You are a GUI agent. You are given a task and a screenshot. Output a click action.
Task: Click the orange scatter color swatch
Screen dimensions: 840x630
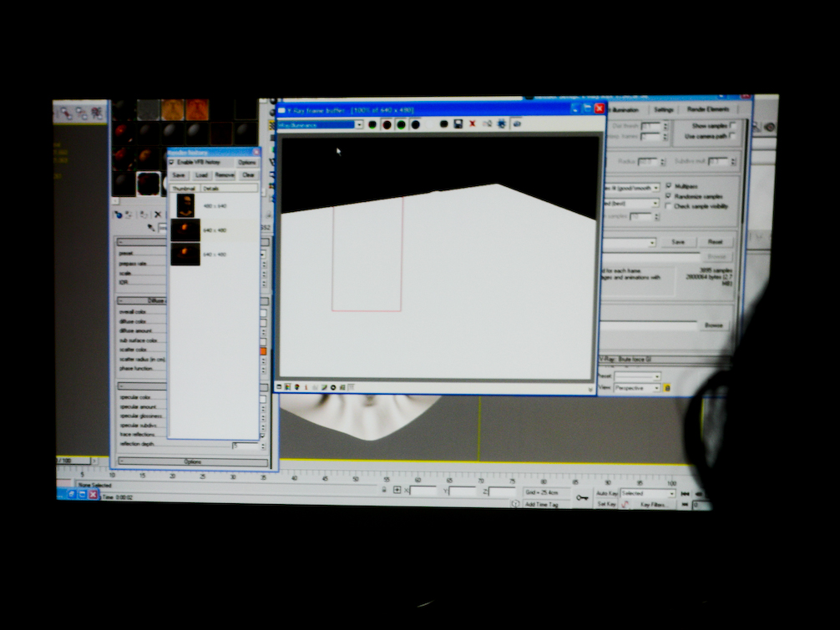[264, 351]
